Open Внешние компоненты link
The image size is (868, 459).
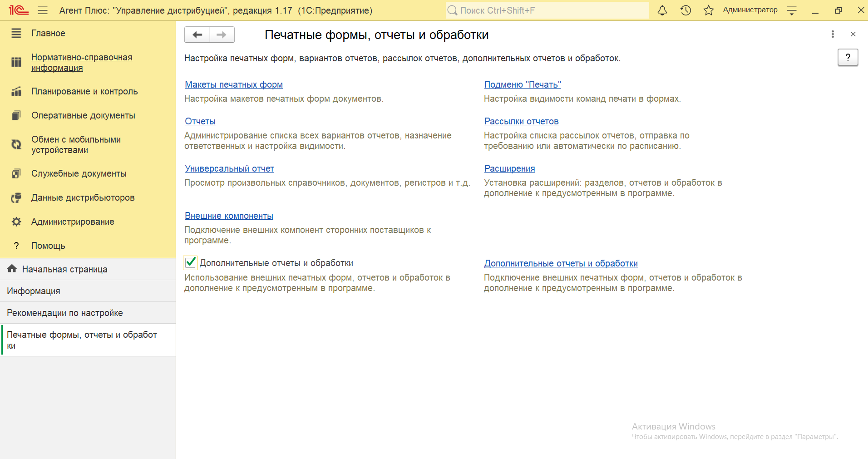click(229, 216)
